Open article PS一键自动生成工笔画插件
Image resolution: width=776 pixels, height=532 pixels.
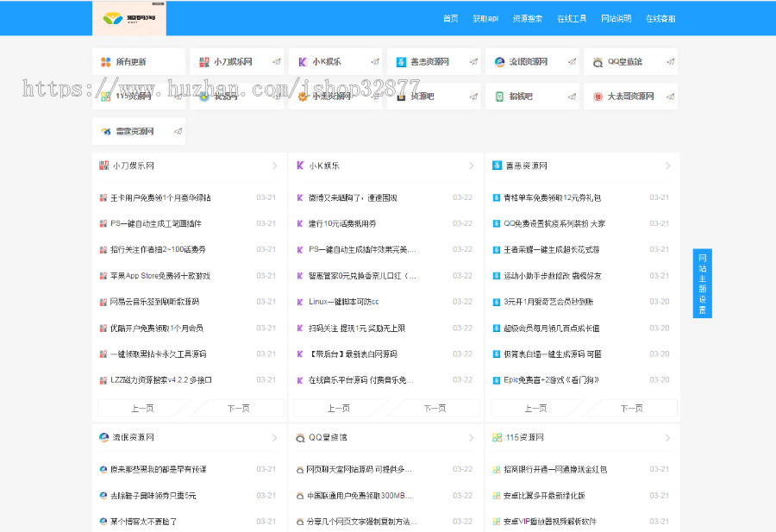point(156,223)
